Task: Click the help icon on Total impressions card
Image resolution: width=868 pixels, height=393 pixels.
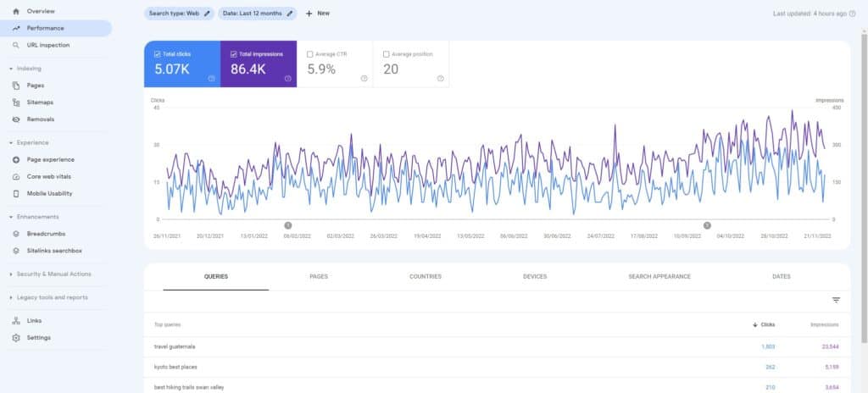Action: (x=288, y=79)
